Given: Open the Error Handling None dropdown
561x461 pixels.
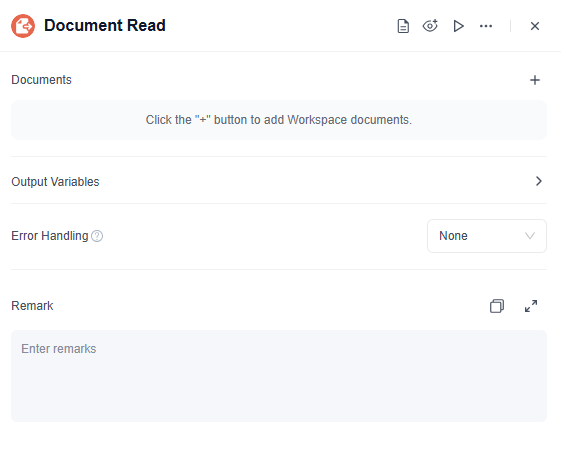Looking at the screenshot, I should (x=487, y=236).
